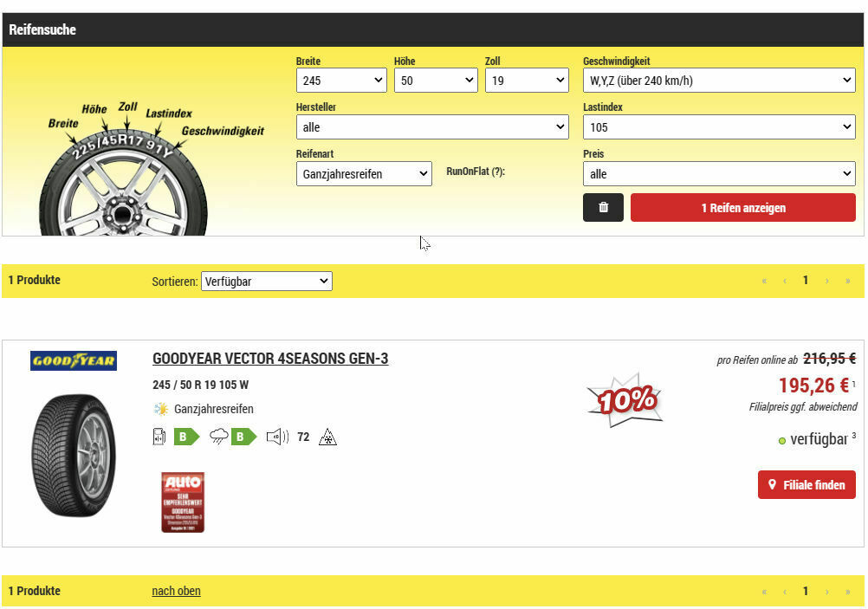The image size is (868, 609).
Task: Click the 'nach oben' link
Action: [x=176, y=591]
